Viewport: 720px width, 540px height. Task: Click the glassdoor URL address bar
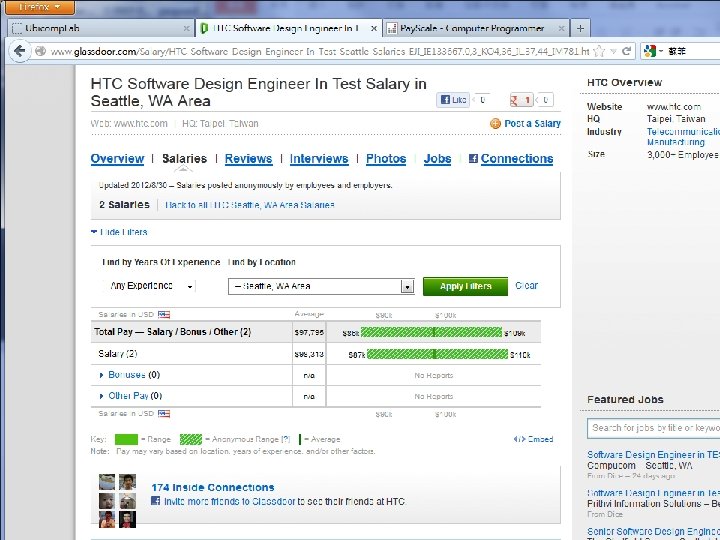319,51
